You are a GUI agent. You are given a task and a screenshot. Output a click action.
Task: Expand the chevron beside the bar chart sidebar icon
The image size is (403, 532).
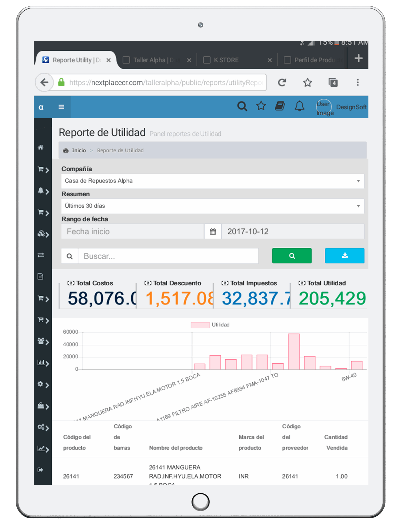(x=47, y=364)
